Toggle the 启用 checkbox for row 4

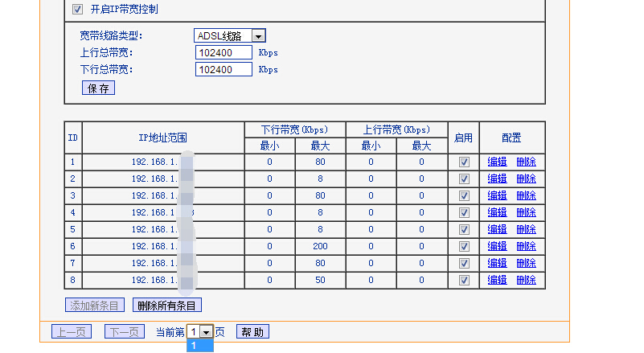pos(464,212)
